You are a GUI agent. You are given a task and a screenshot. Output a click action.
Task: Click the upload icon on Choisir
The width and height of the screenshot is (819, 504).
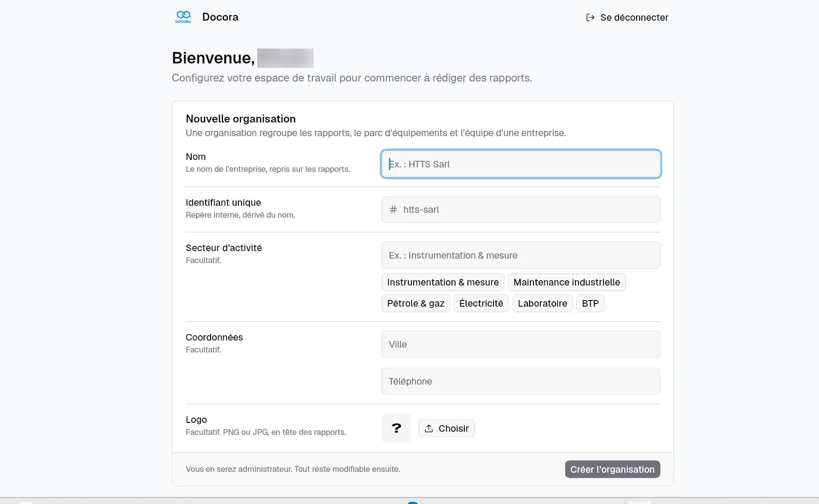[x=429, y=428]
